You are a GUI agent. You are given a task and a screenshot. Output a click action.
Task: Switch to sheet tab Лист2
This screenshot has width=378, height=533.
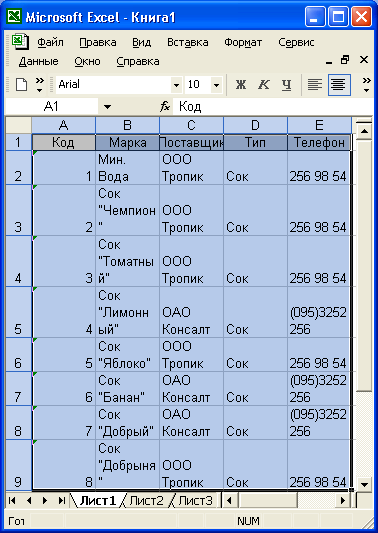point(147,500)
